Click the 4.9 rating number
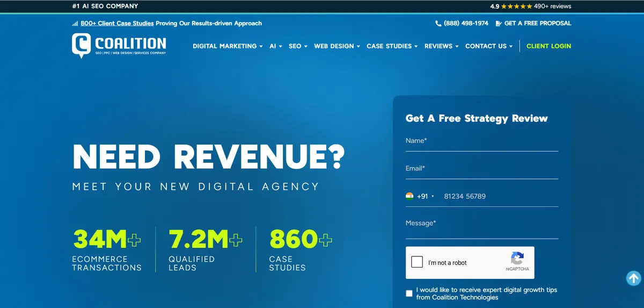Viewport: 644px width, 308px height. [495, 6]
